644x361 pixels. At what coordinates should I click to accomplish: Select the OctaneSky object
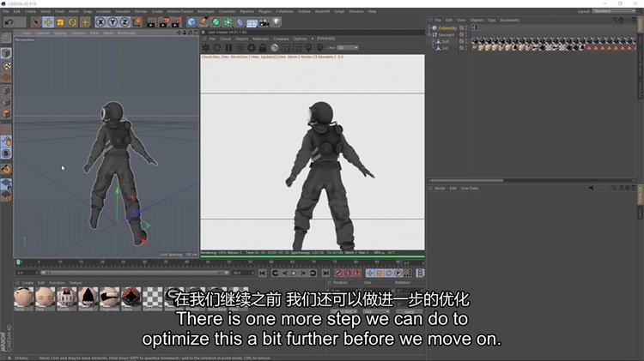coord(447,27)
